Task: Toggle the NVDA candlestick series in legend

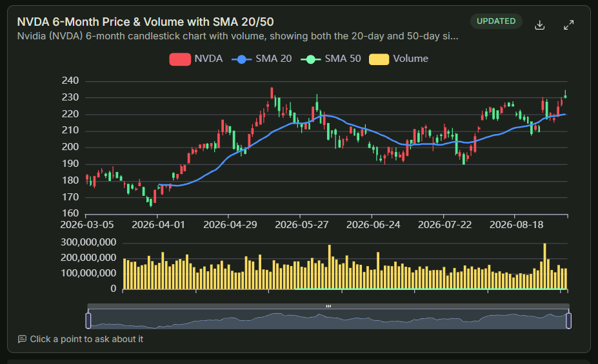Action: tap(196, 59)
